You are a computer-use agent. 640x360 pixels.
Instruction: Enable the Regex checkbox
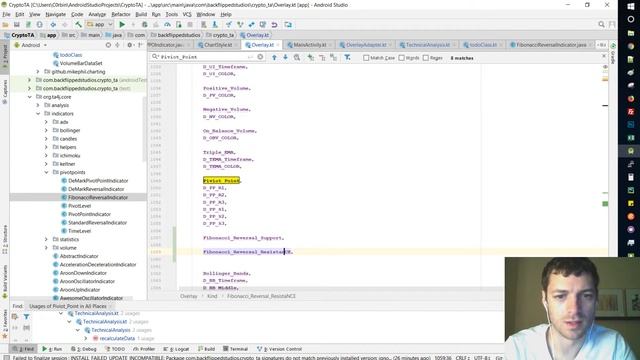[x=426, y=58]
